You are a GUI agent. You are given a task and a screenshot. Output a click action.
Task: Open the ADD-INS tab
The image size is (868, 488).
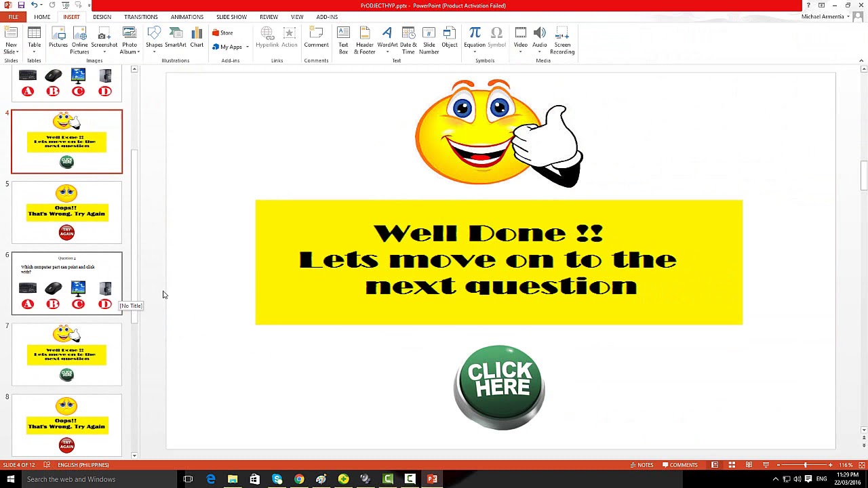[327, 17]
